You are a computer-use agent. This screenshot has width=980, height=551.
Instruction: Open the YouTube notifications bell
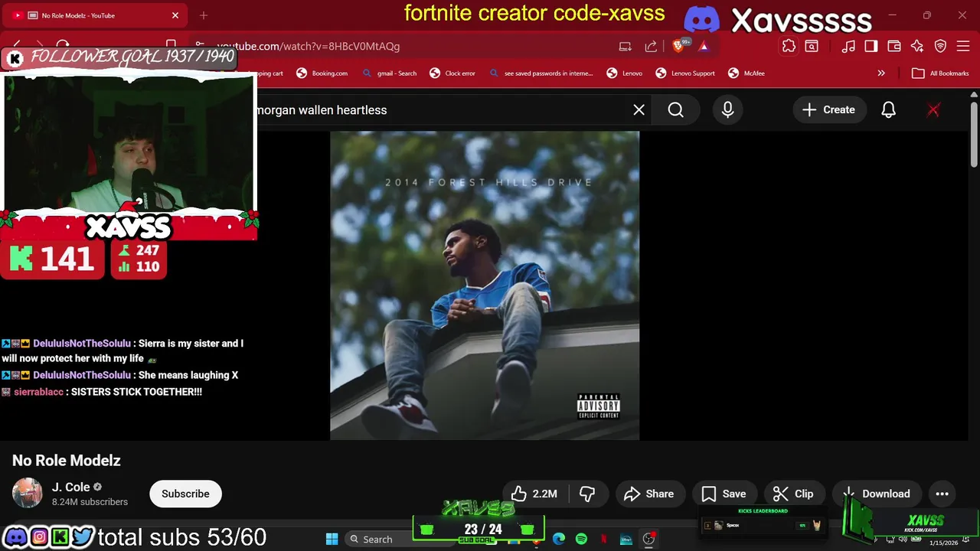coord(888,110)
